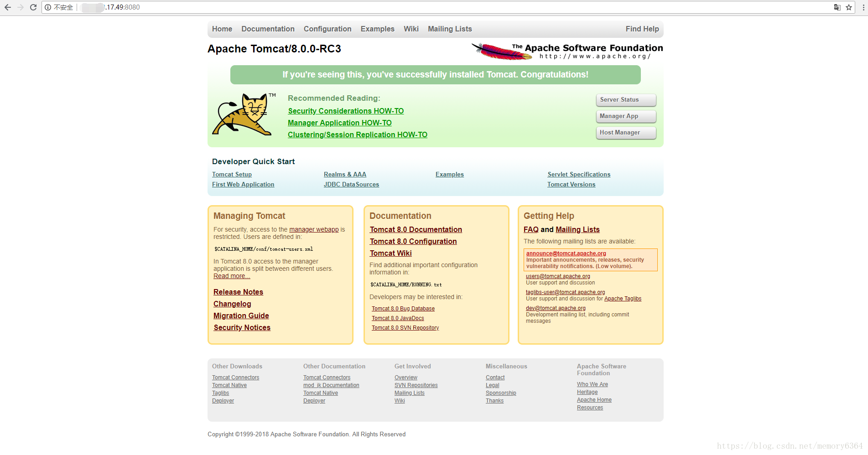Open Find Help in top navigation
Image resolution: width=868 pixels, height=455 pixels.
pyautogui.click(x=642, y=29)
